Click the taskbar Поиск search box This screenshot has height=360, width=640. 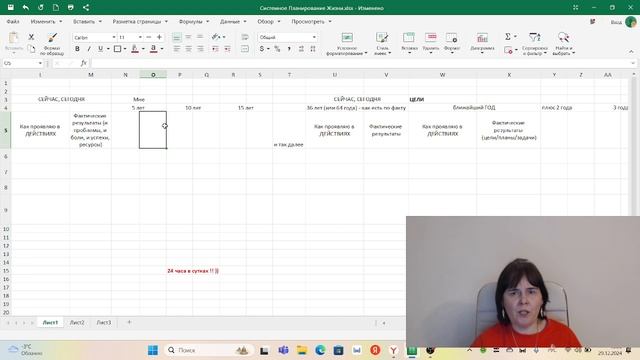click(x=210, y=350)
